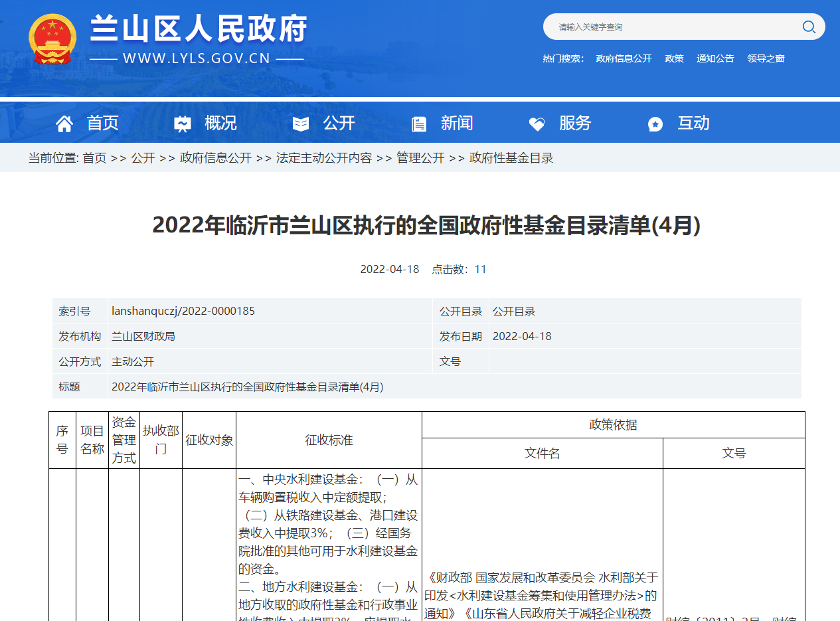This screenshot has height=621, width=840.
Task: Click the 资金管理方式 column header
Action: (x=124, y=440)
